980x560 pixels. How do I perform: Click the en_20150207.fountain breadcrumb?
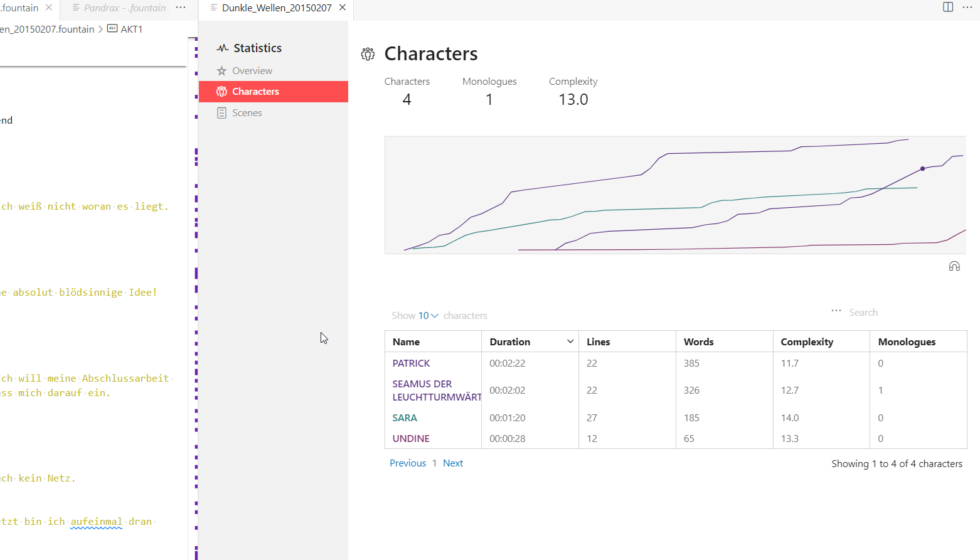pos(47,29)
